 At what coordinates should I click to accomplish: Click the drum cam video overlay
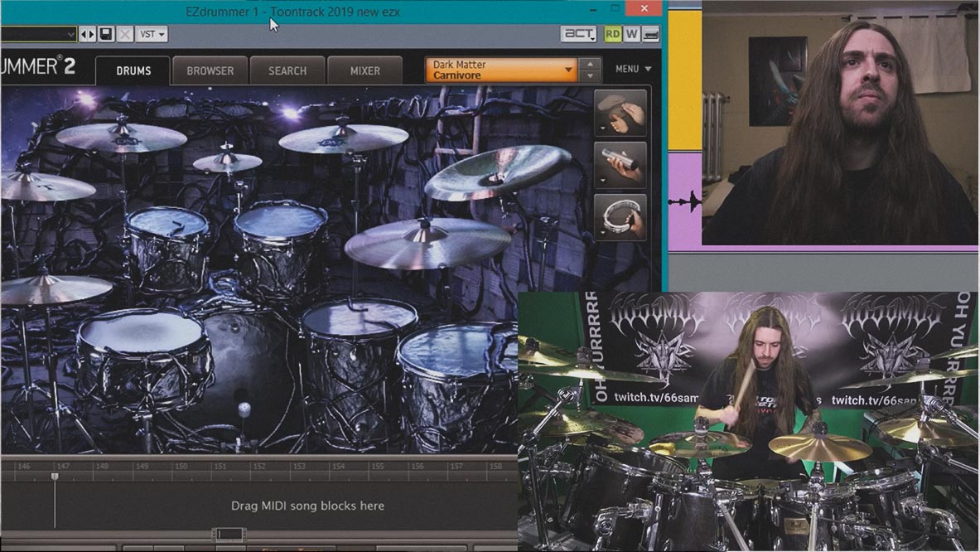tap(749, 421)
